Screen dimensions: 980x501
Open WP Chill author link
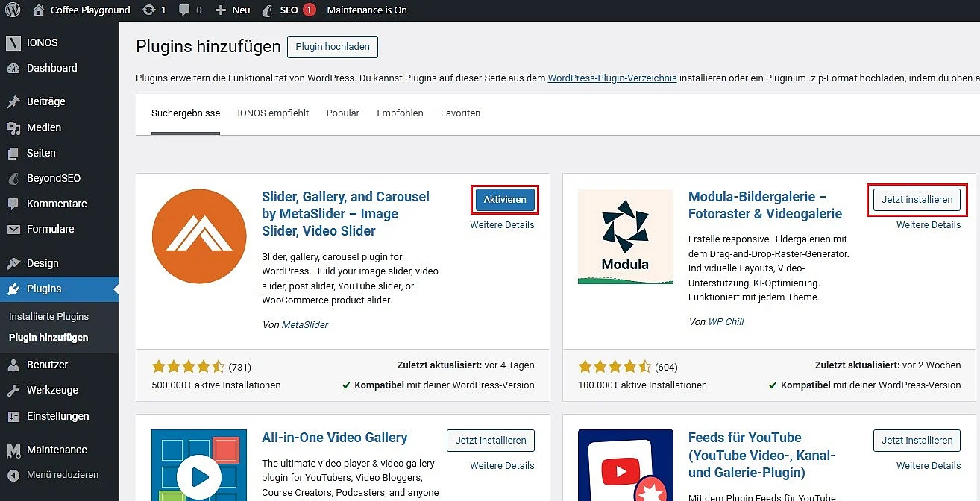tap(726, 322)
